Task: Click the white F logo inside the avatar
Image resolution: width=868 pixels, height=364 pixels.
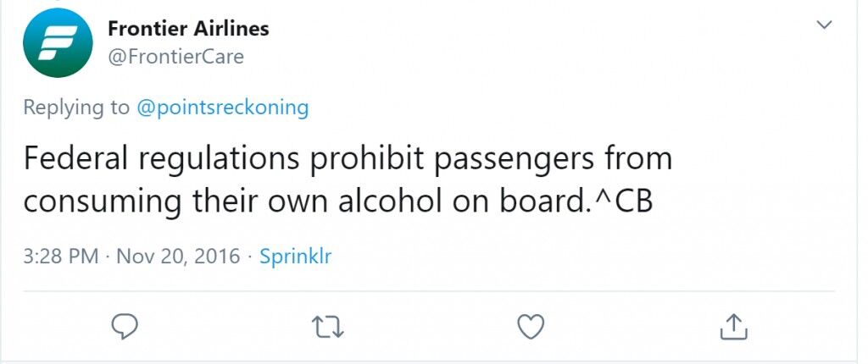Action: [x=58, y=42]
